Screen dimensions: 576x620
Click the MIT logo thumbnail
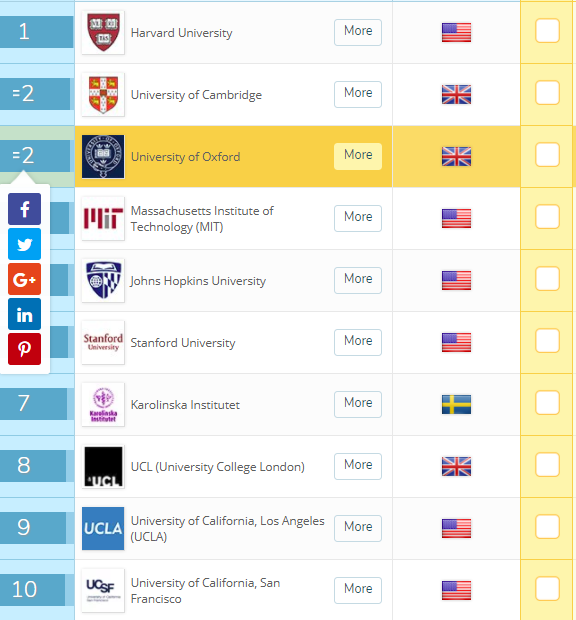tap(103, 218)
